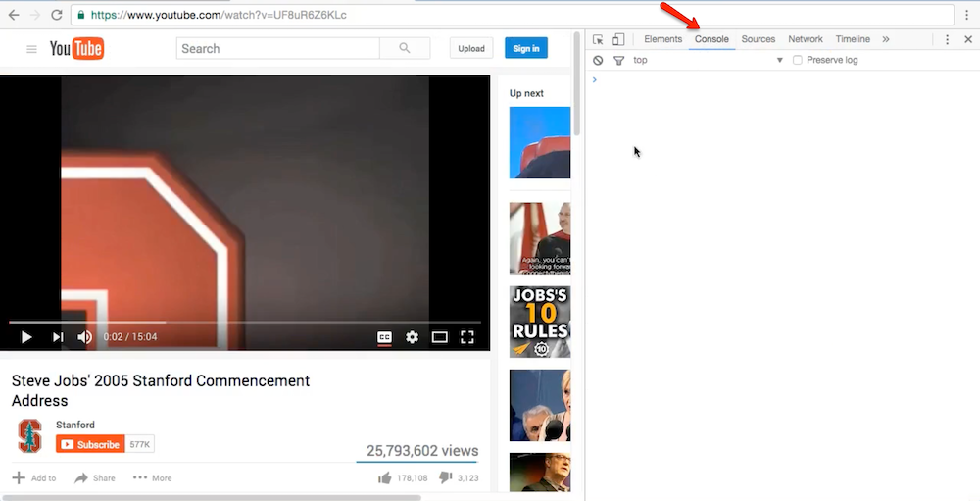This screenshot has height=501, width=980.
Task: Open the second Up next video thumbnail
Action: pyautogui.click(x=540, y=238)
